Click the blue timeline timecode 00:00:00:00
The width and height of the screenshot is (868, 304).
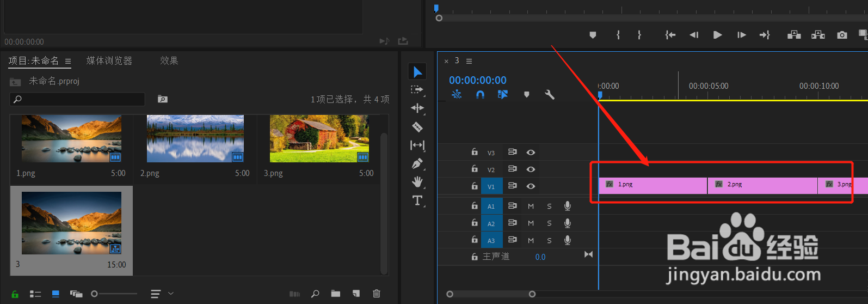coord(478,80)
